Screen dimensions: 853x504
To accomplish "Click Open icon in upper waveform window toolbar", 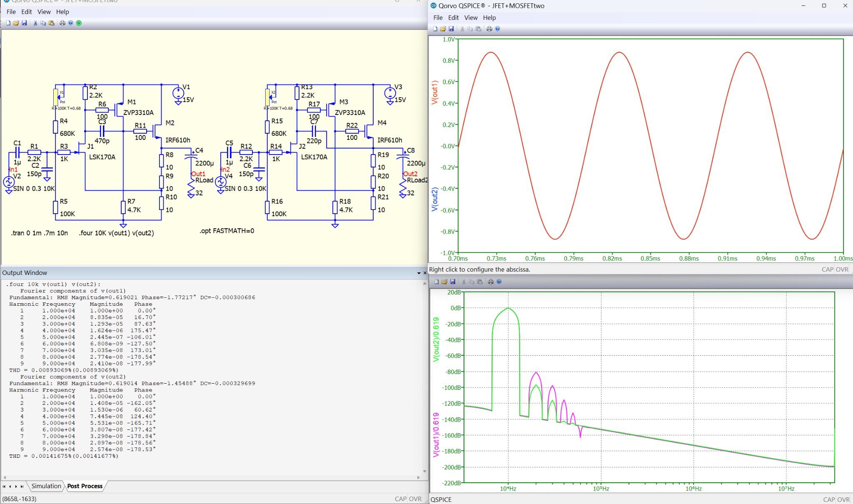I will pos(443,29).
